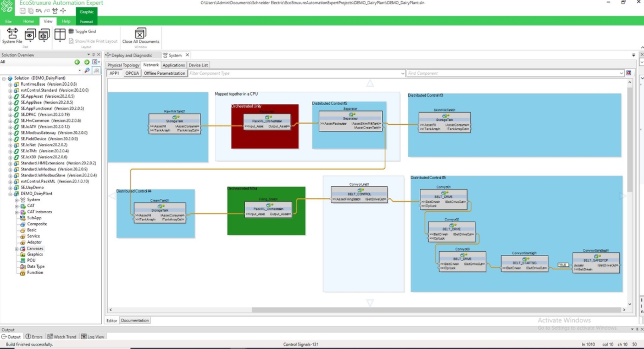Click the search magnifier icon in Solution Overview
This screenshot has width=644, height=349.
pyautogui.click(x=87, y=70)
